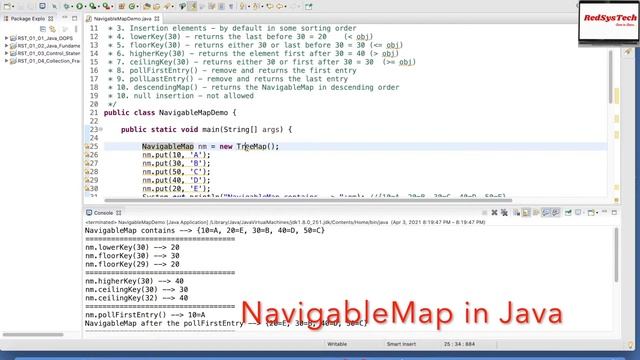The width and height of the screenshot is (640, 360).
Task: Minimize the Console view
Action: pyautogui.click(x=604, y=212)
